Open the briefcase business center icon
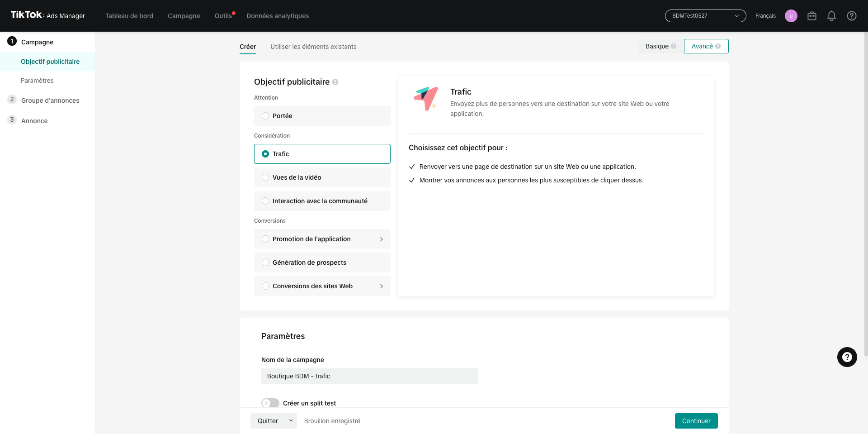 pos(812,16)
